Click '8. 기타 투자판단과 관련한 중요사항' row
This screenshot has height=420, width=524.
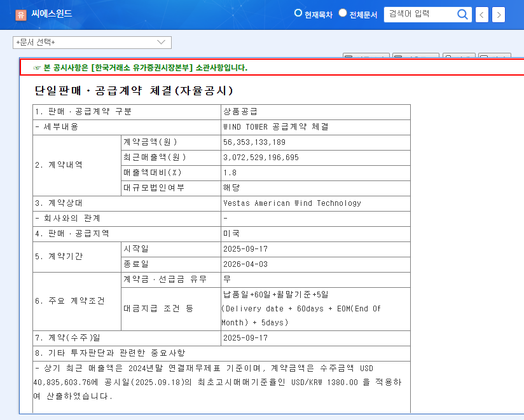coord(221,353)
